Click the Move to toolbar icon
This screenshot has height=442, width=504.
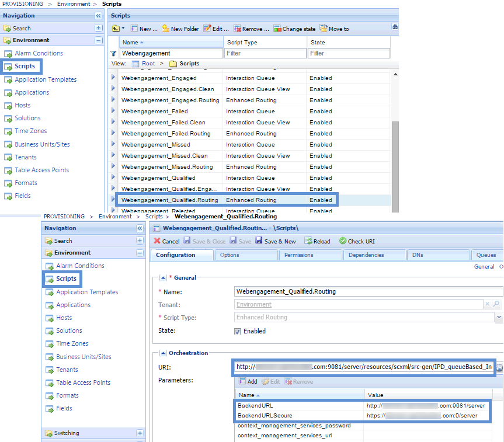pyautogui.click(x=324, y=29)
